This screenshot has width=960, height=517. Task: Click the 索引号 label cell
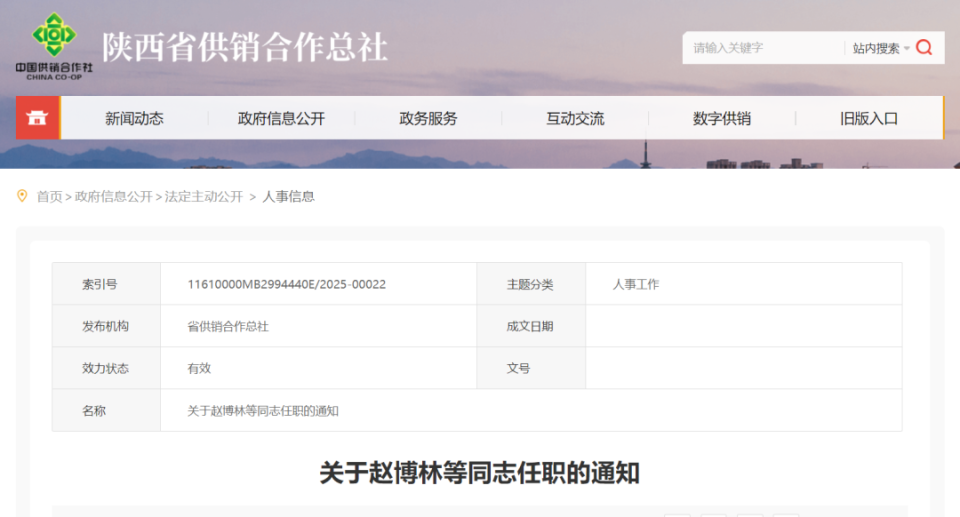click(106, 284)
